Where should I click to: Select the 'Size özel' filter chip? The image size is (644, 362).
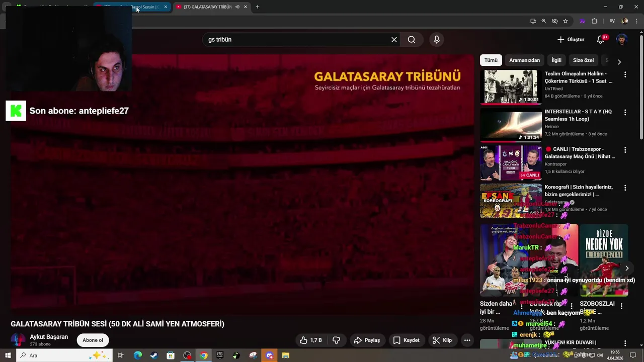pyautogui.click(x=583, y=60)
